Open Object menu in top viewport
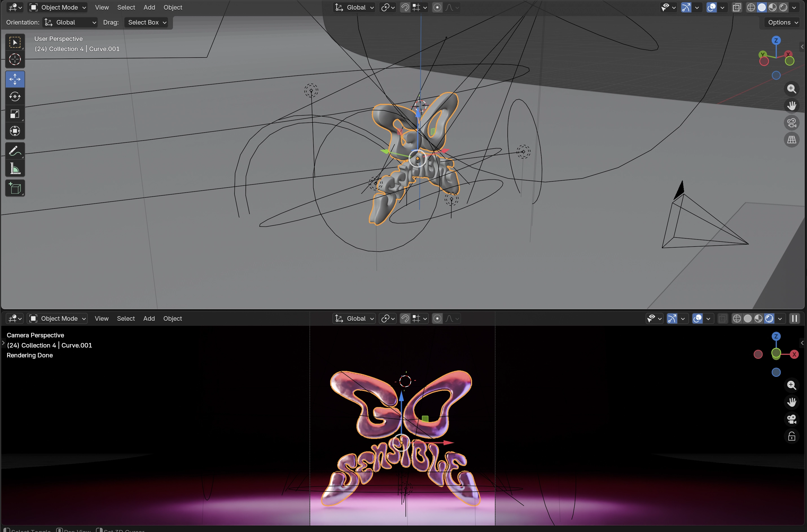Viewport: 807px width, 532px height. tap(173, 7)
